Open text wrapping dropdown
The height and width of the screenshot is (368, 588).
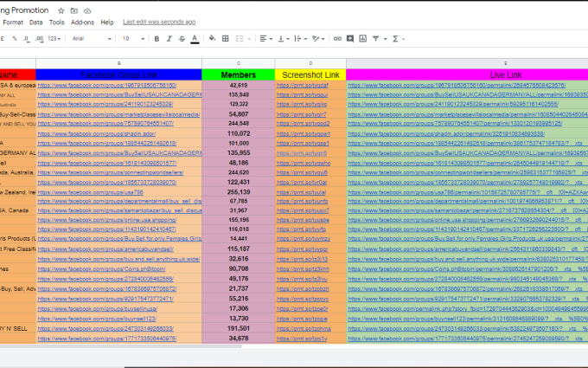[x=301, y=38]
